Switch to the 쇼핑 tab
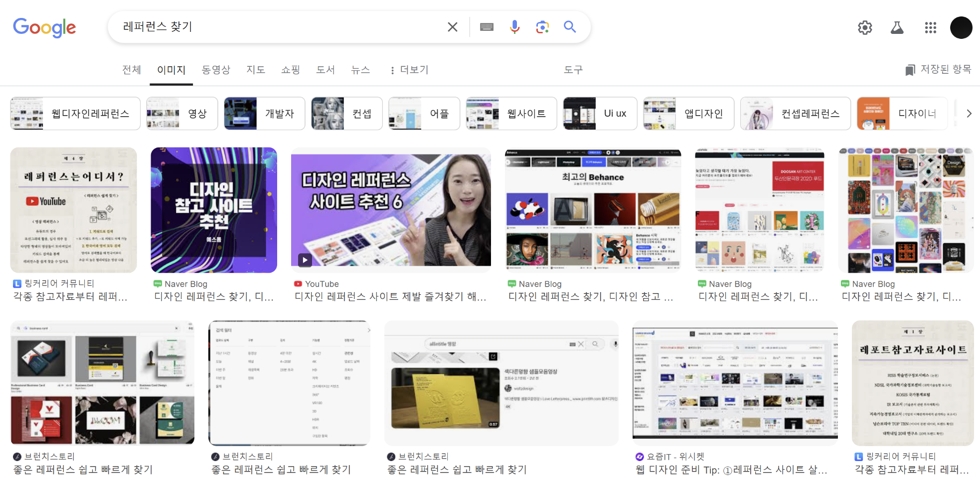The height and width of the screenshot is (482, 980). pos(291,70)
